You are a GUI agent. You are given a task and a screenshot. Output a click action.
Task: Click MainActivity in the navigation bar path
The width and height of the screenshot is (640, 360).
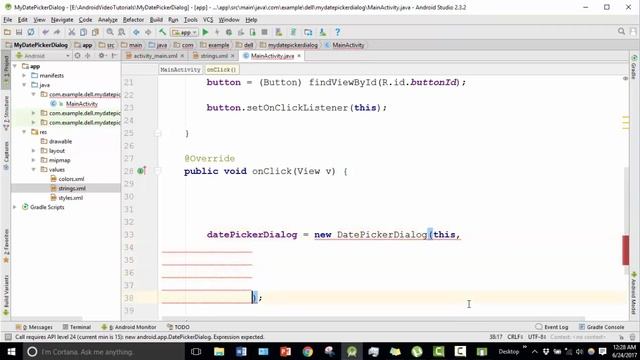pyautogui.click(x=348, y=45)
